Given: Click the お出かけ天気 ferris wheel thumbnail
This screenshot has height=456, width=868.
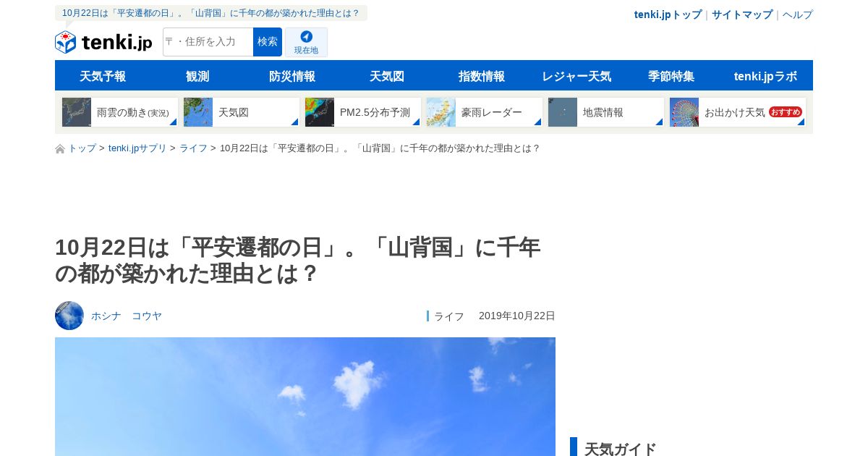Looking at the screenshot, I should coord(684,112).
